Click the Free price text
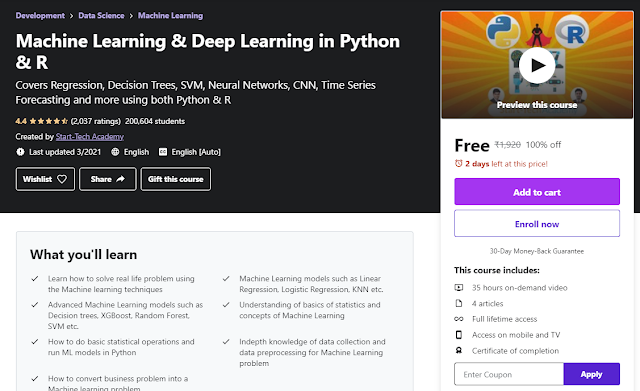640x391 pixels. tap(472, 146)
